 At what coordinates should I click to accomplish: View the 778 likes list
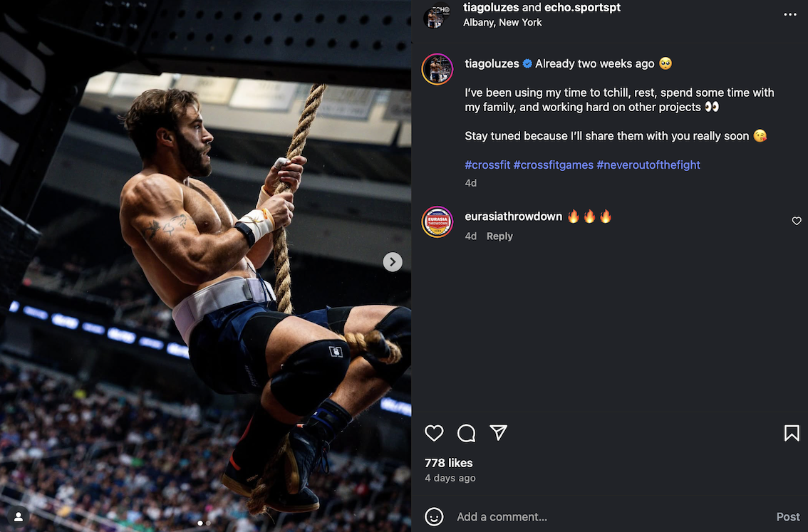(448, 463)
